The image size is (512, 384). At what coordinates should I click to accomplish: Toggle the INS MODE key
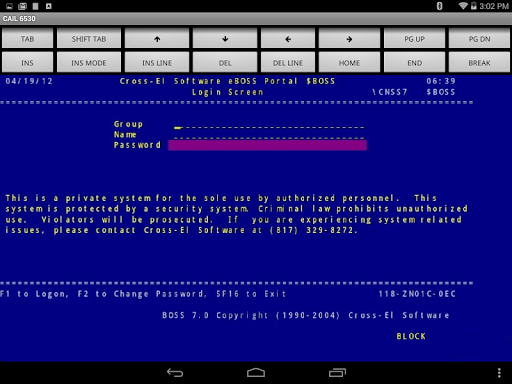[89, 63]
